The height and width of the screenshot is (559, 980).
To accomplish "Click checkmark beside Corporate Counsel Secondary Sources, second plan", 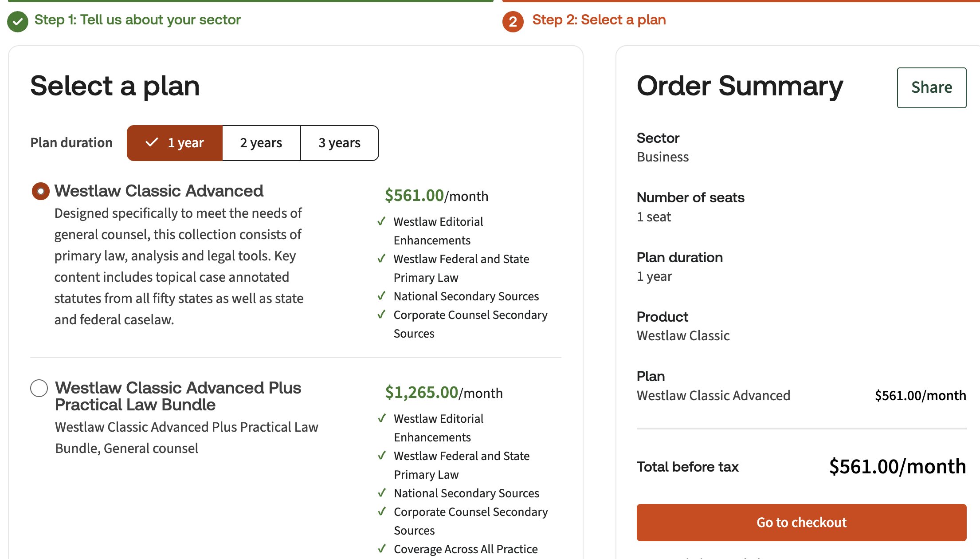I will point(382,512).
